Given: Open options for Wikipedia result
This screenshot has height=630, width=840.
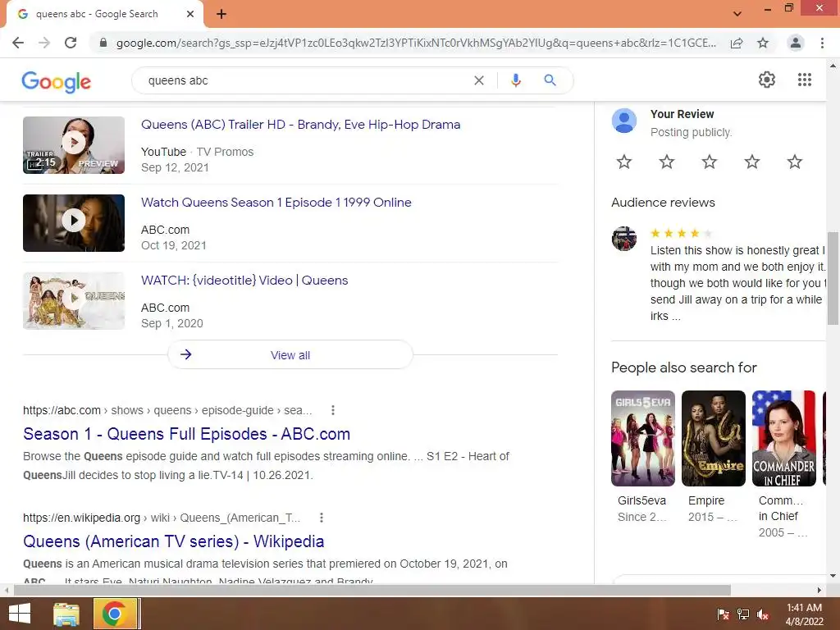Looking at the screenshot, I should 321,518.
